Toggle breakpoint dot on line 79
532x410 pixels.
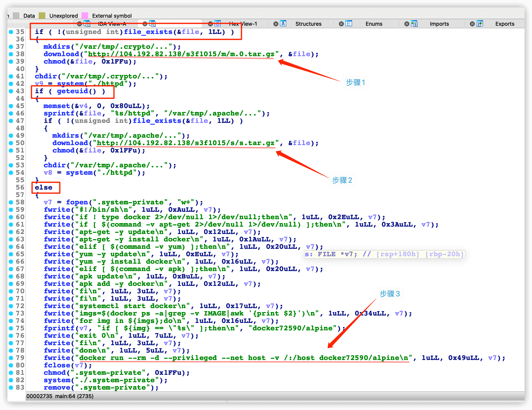[11, 358]
